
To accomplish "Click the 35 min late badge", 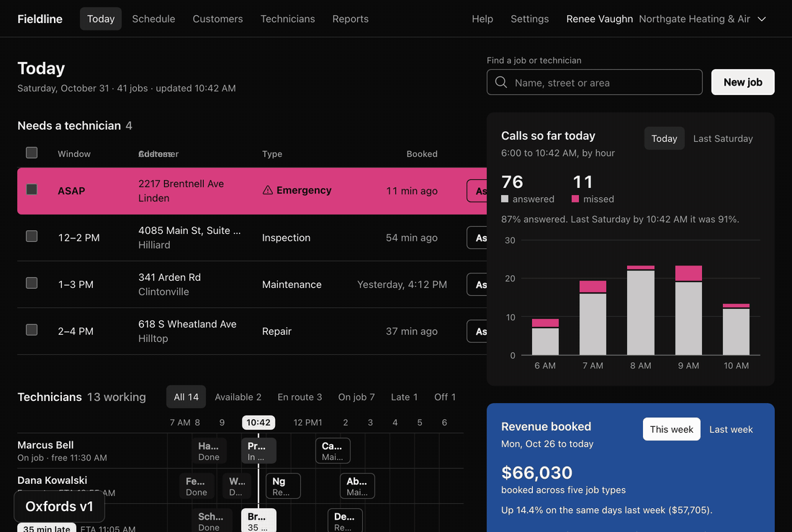I will click(x=47, y=528).
